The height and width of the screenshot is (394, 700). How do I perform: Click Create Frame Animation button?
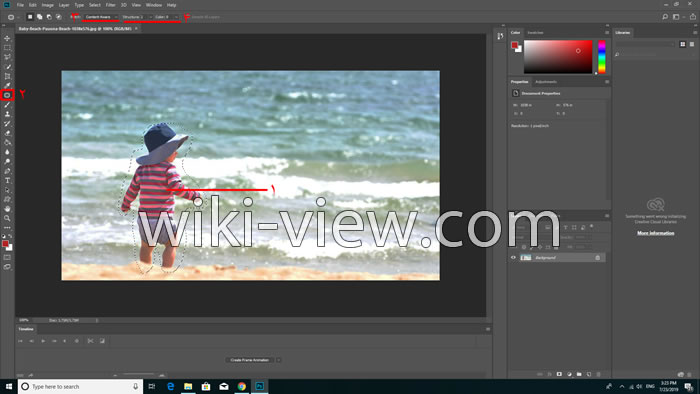point(250,360)
